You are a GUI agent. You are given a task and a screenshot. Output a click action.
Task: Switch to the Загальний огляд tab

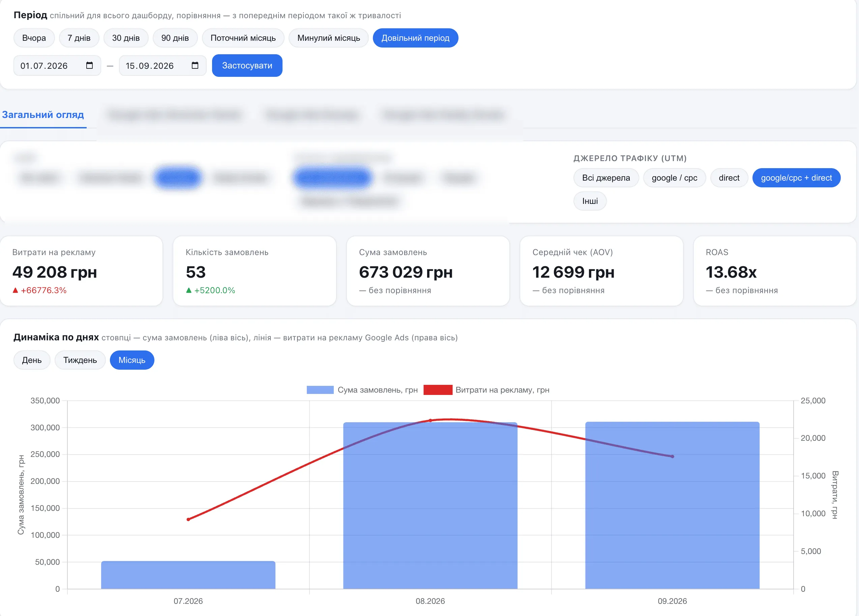coord(43,115)
